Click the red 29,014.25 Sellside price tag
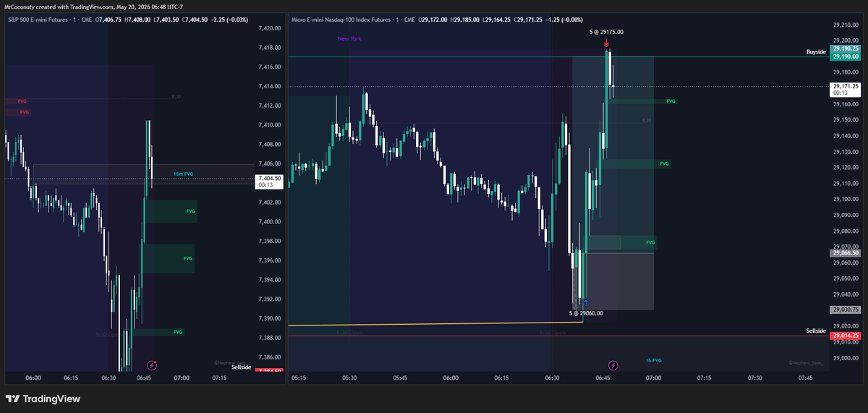 pyautogui.click(x=846, y=336)
